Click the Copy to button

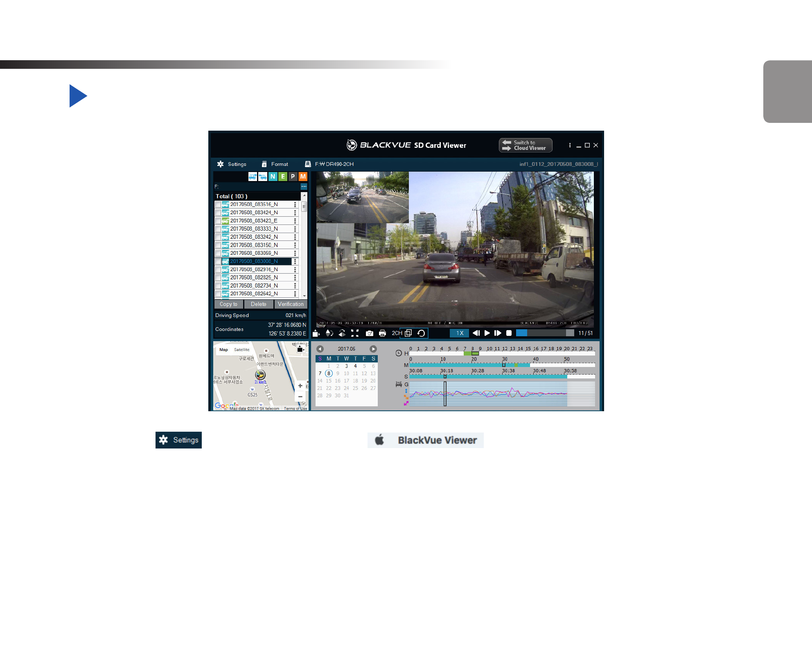tap(228, 304)
